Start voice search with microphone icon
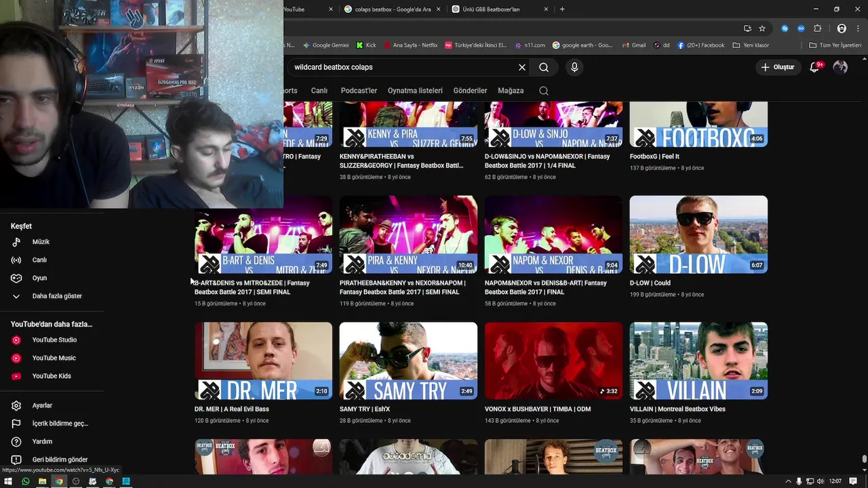Screen dimensions: 868x488 click(x=574, y=67)
